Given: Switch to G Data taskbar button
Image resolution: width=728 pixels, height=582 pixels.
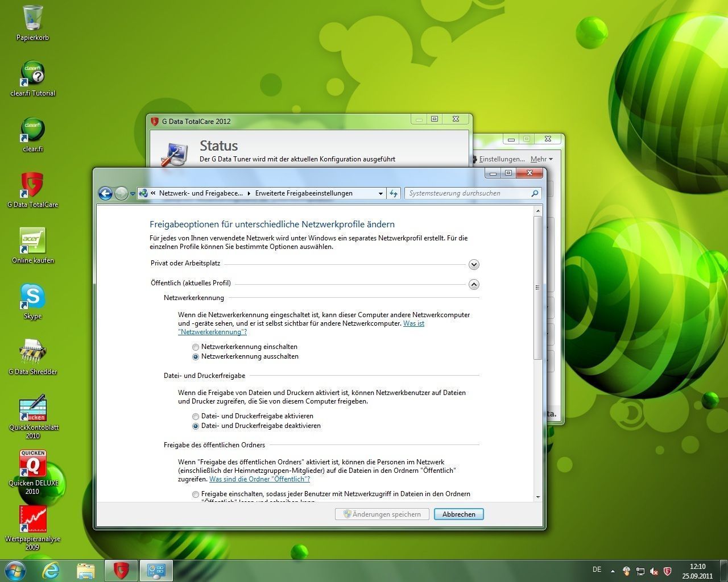Looking at the screenshot, I should point(121,571).
